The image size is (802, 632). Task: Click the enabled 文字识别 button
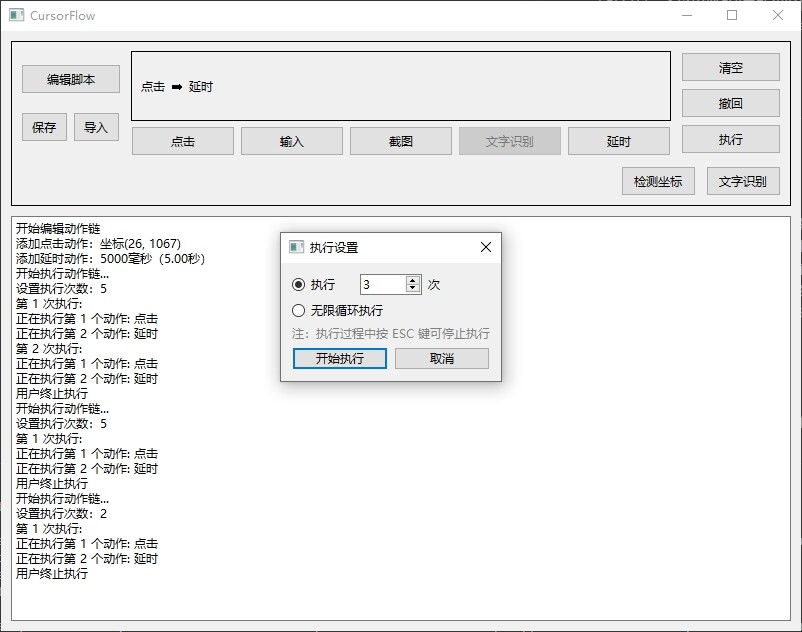click(743, 181)
